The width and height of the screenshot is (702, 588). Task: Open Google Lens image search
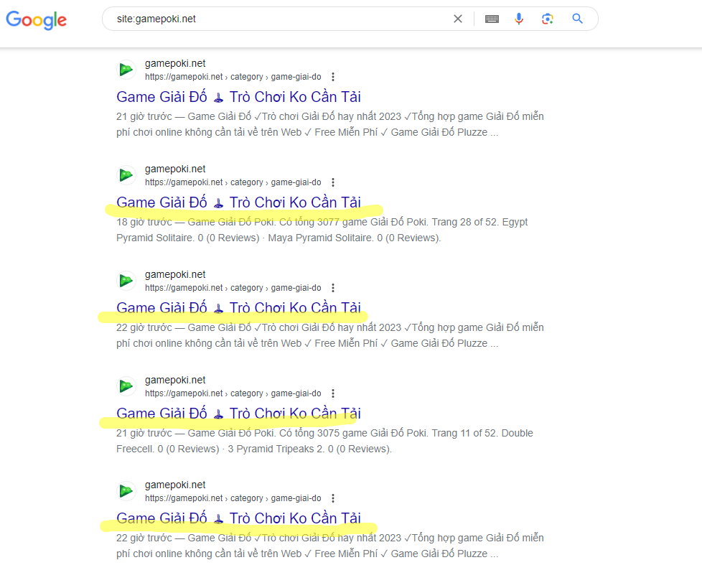tap(548, 19)
